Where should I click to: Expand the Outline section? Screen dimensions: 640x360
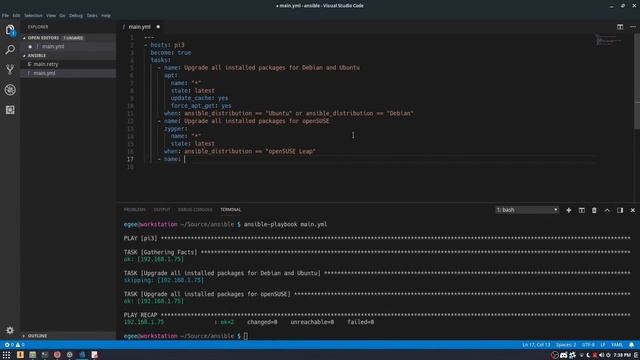click(68, 336)
